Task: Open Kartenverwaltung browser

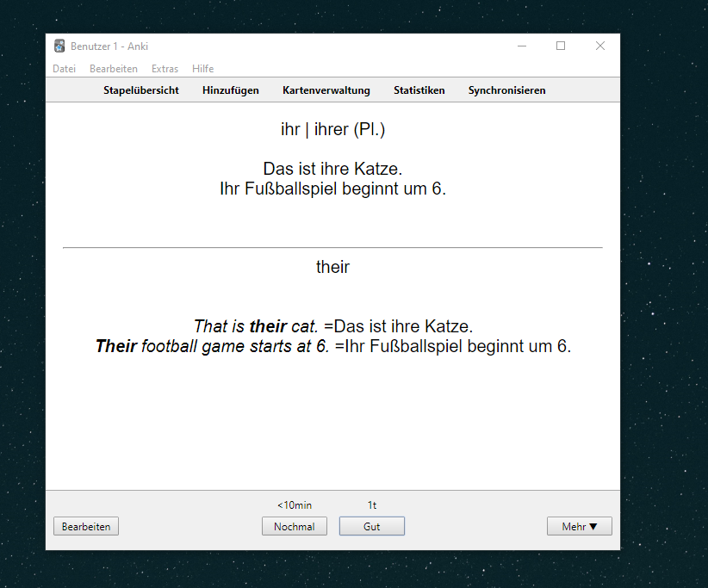Action: (x=326, y=90)
